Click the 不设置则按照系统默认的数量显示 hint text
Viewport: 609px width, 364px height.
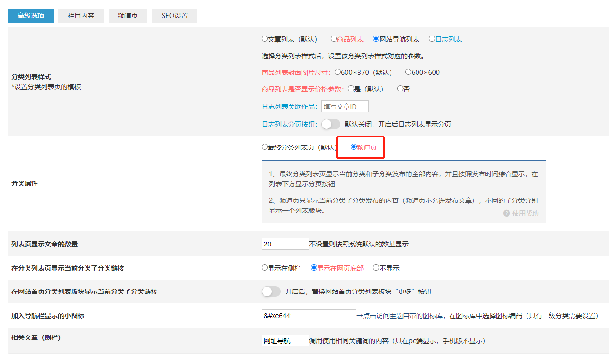coord(359,244)
